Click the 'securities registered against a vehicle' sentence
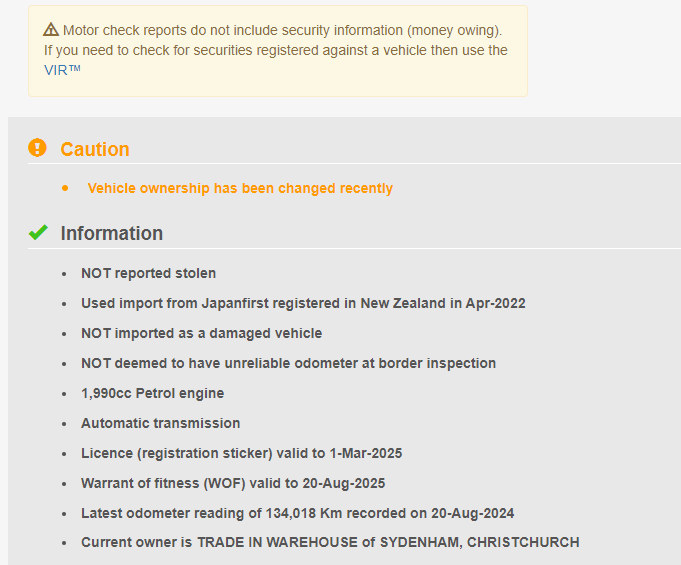This screenshot has width=681, height=565. pyautogui.click(x=276, y=50)
